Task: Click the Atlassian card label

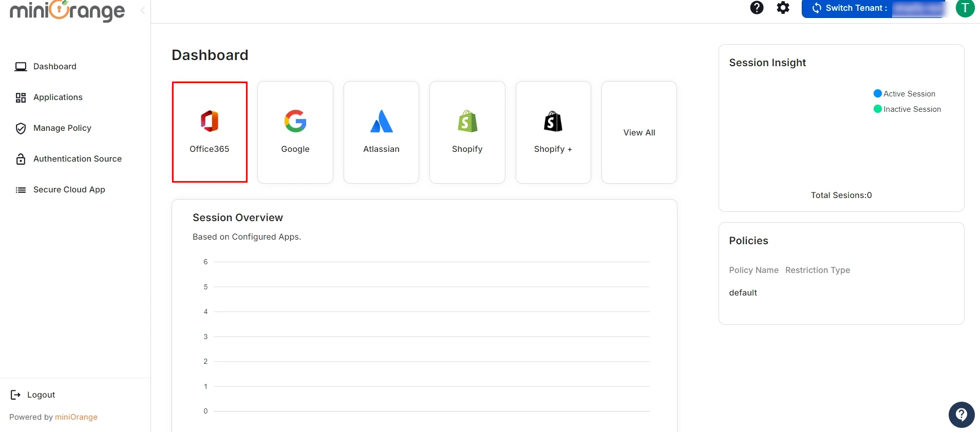Action: (381, 149)
